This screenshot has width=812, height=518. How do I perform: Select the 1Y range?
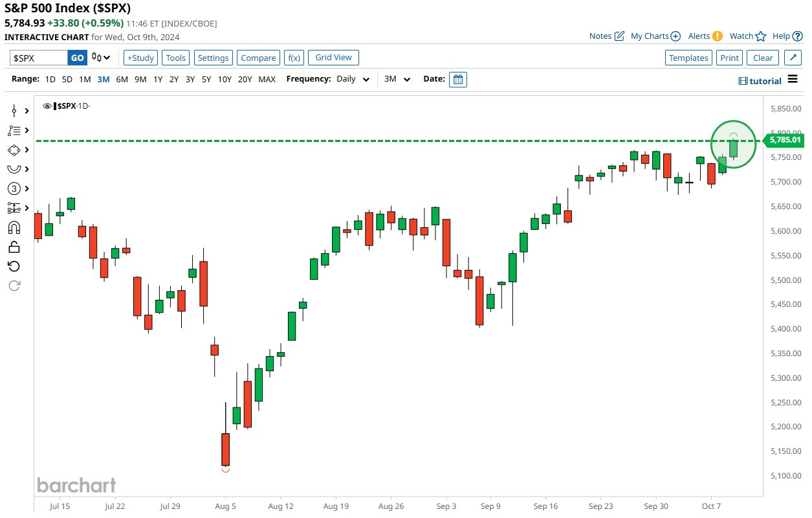click(158, 79)
